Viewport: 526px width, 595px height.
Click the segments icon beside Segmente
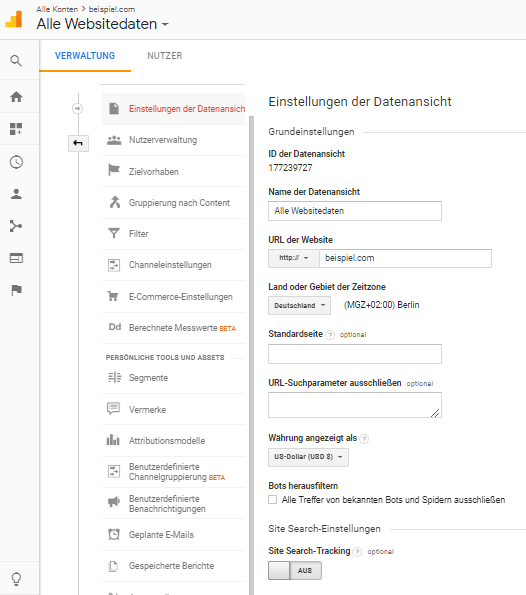click(x=114, y=378)
